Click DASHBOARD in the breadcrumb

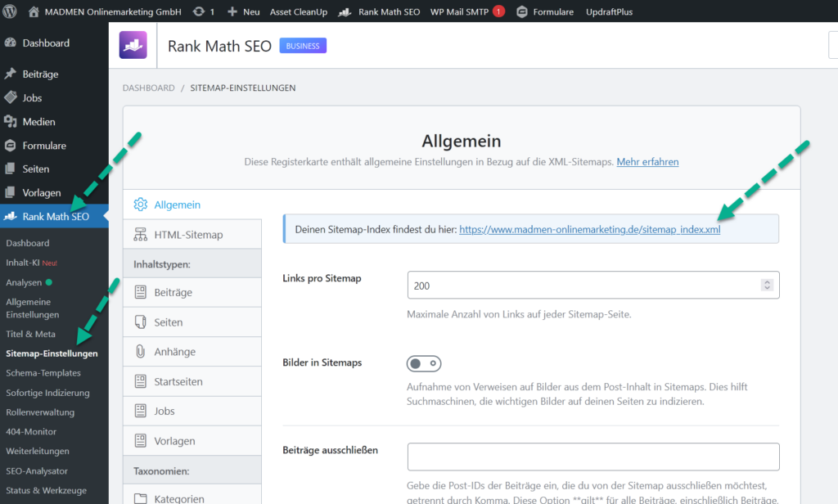pos(149,88)
